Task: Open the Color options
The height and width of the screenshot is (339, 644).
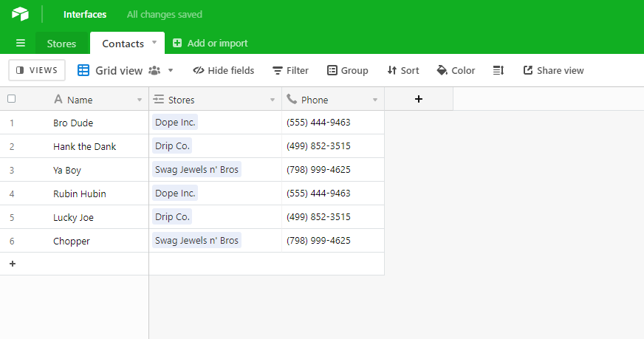Action: pos(456,70)
